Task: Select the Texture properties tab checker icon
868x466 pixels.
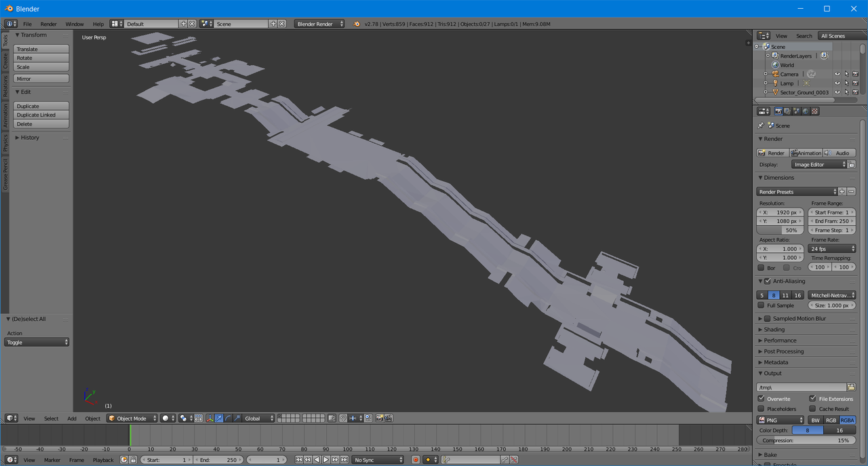Action: (815, 111)
